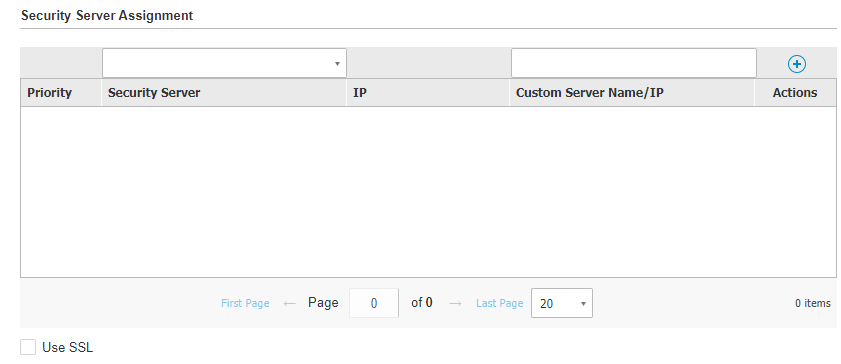Click the previous page left arrow
The image size is (841, 364).
point(290,303)
